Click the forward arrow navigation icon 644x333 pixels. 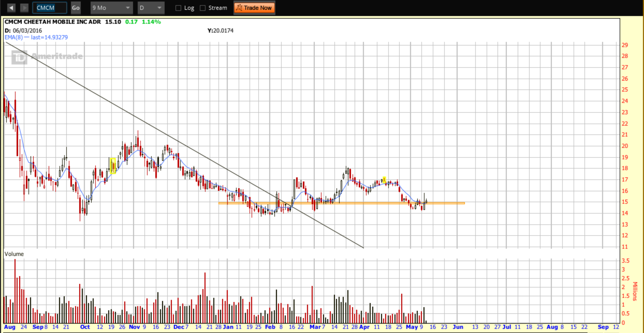point(24,8)
